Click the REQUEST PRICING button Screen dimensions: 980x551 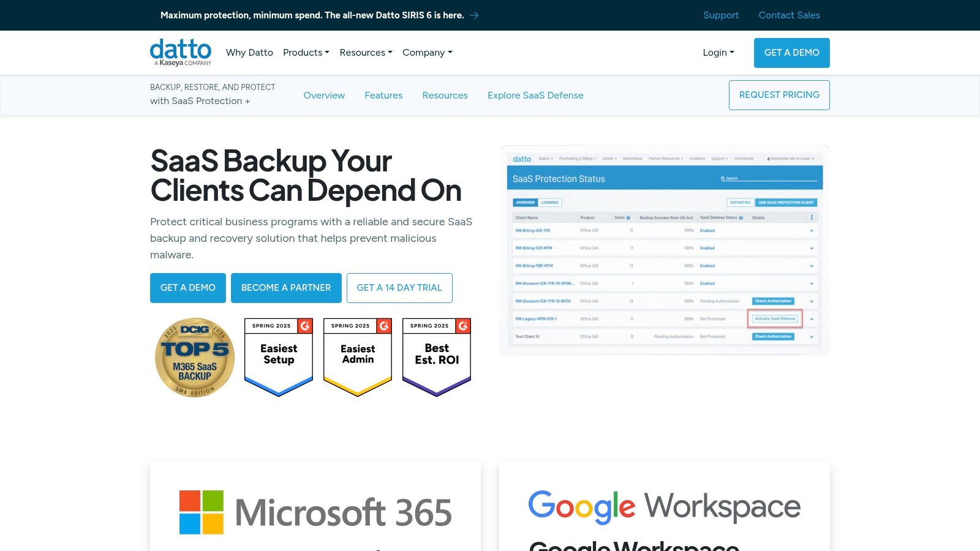click(779, 95)
